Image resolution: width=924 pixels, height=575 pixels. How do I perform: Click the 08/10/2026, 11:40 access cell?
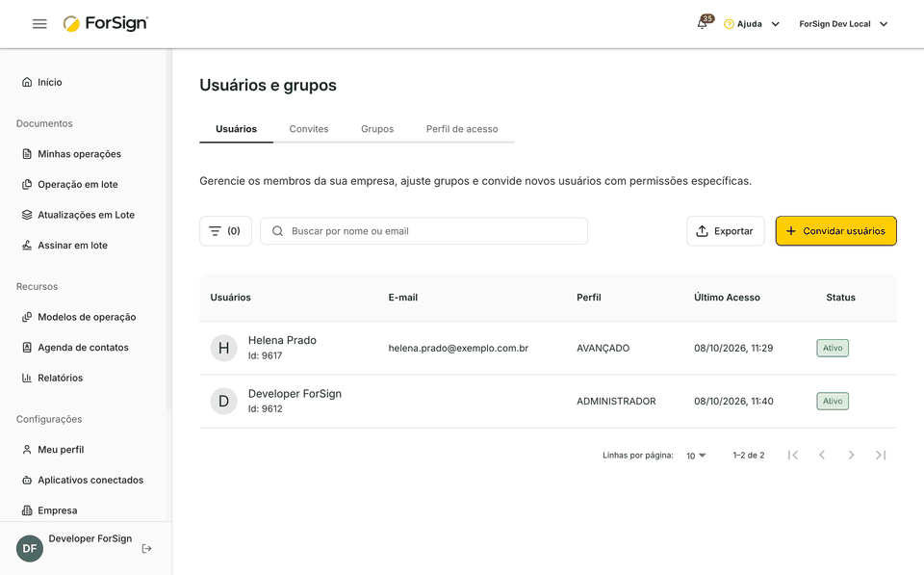(x=733, y=402)
